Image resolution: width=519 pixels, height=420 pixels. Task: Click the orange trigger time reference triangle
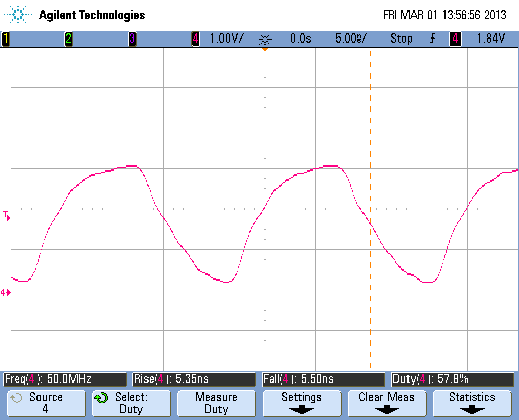coord(265,49)
